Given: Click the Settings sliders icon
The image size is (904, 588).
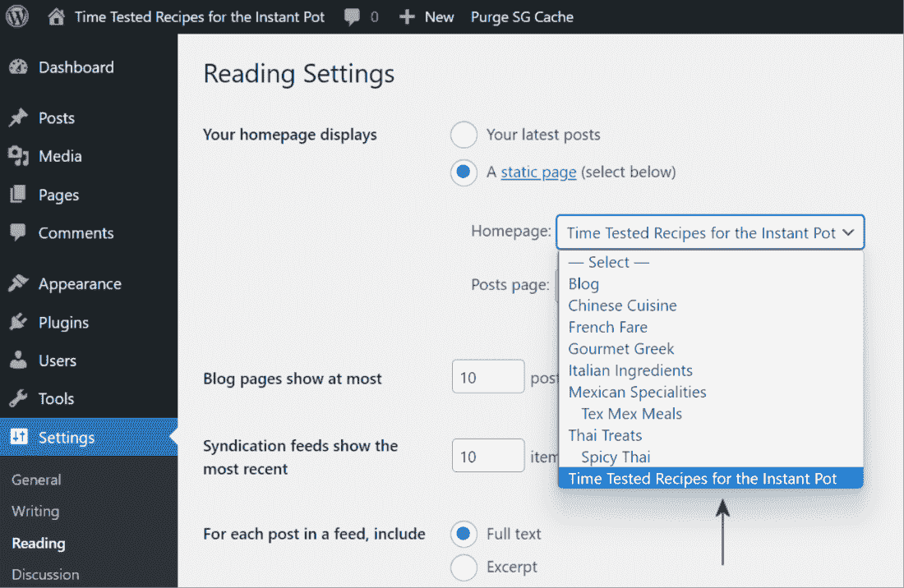Looking at the screenshot, I should 18,437.
